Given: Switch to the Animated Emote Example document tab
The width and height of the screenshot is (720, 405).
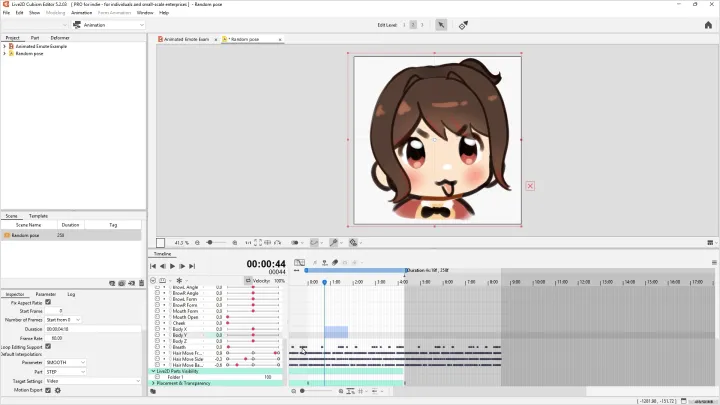Looking at the screenshot, I should click(186, 39).
